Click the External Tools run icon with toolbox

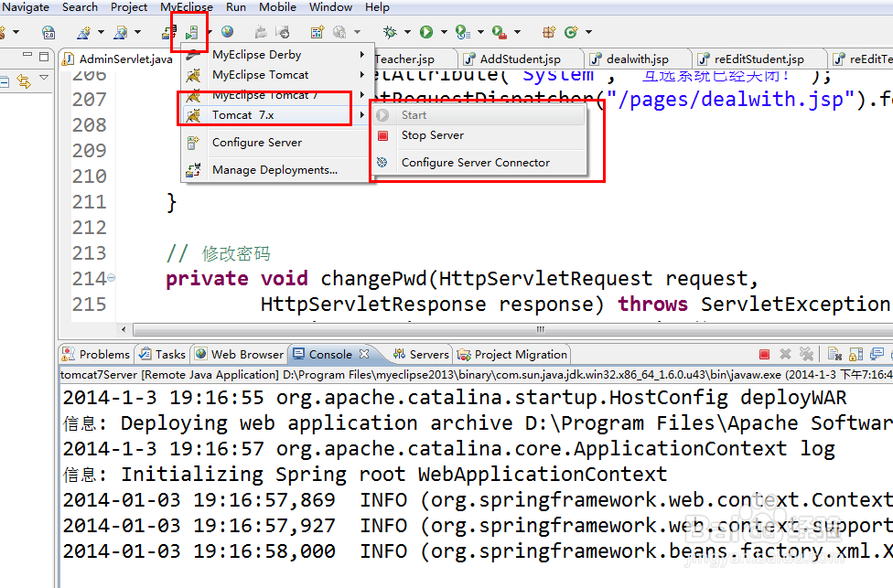tap(499, 32)
